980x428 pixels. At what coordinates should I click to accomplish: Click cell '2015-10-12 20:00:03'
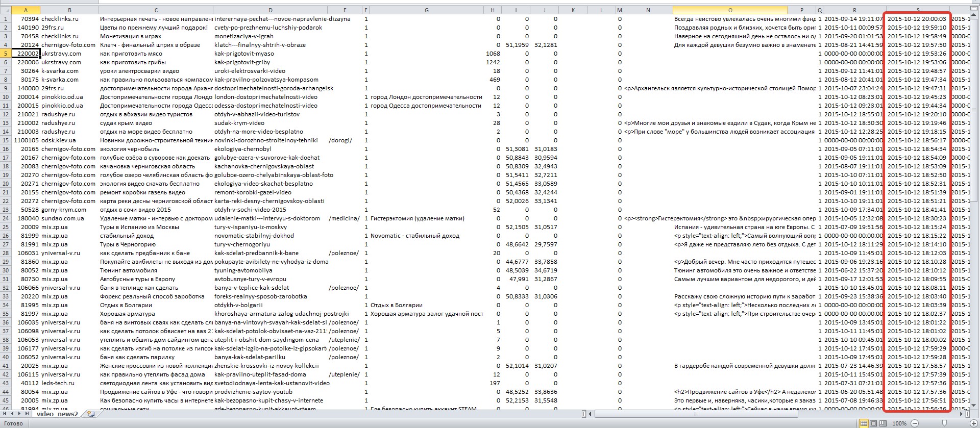point(917,19)
